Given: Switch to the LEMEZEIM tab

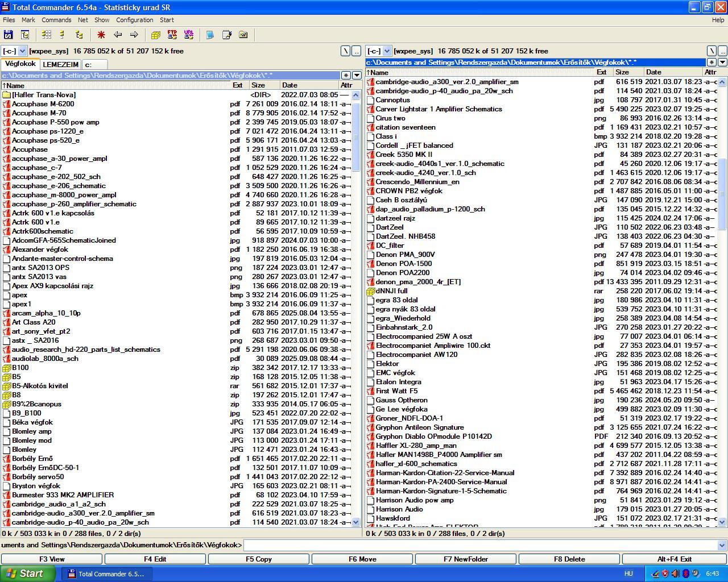Looking at the screenshot, I should (x=61, y=64).
